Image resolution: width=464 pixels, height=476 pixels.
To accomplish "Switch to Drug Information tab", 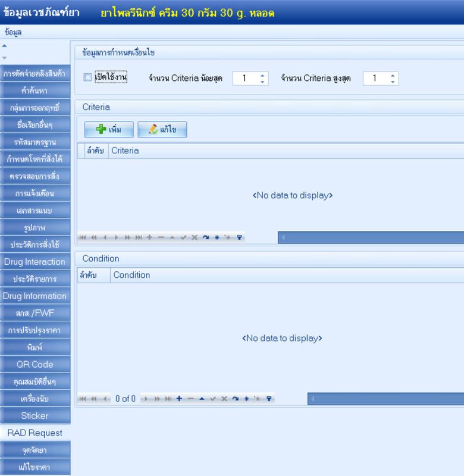I will click(x=35, y=296).
